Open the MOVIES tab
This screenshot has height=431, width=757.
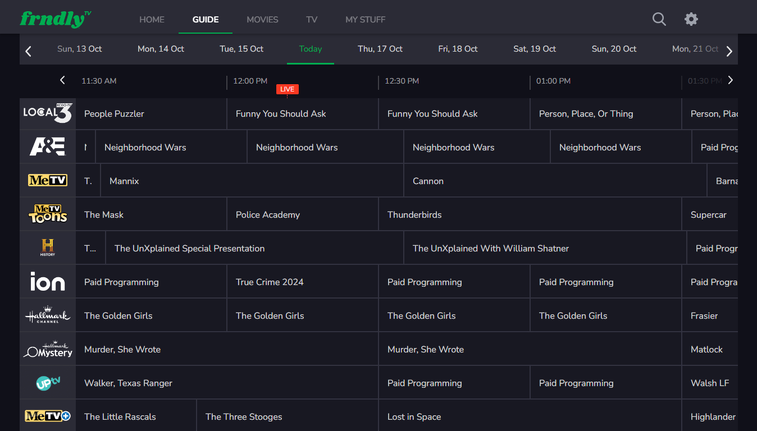pos(262,20)
